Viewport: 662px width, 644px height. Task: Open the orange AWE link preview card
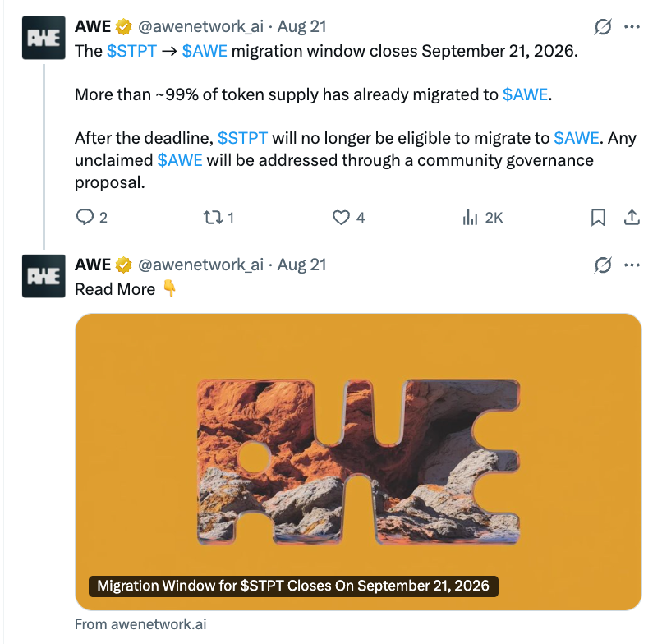tap(358, 462)
